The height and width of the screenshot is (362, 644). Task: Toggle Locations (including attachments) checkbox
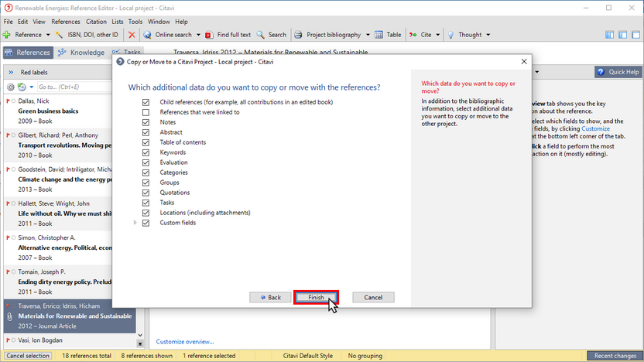(146, 213)
